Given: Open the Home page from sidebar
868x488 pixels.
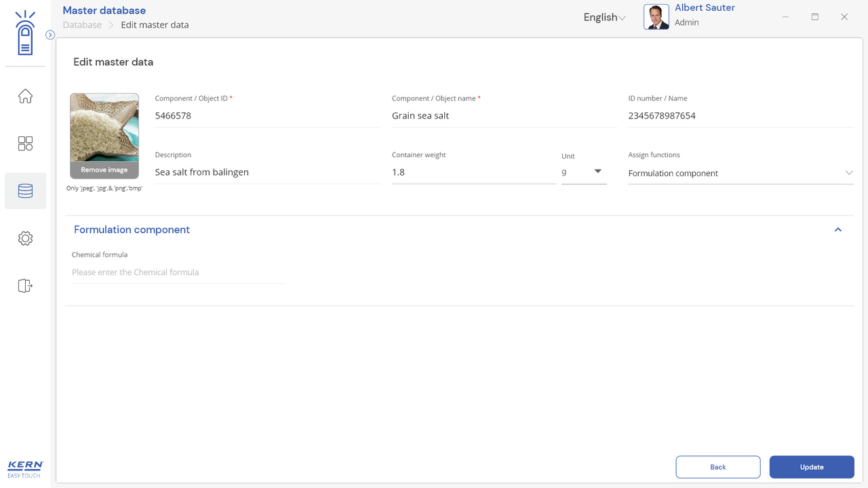Looking at the screenshot, I should [25, 96].
